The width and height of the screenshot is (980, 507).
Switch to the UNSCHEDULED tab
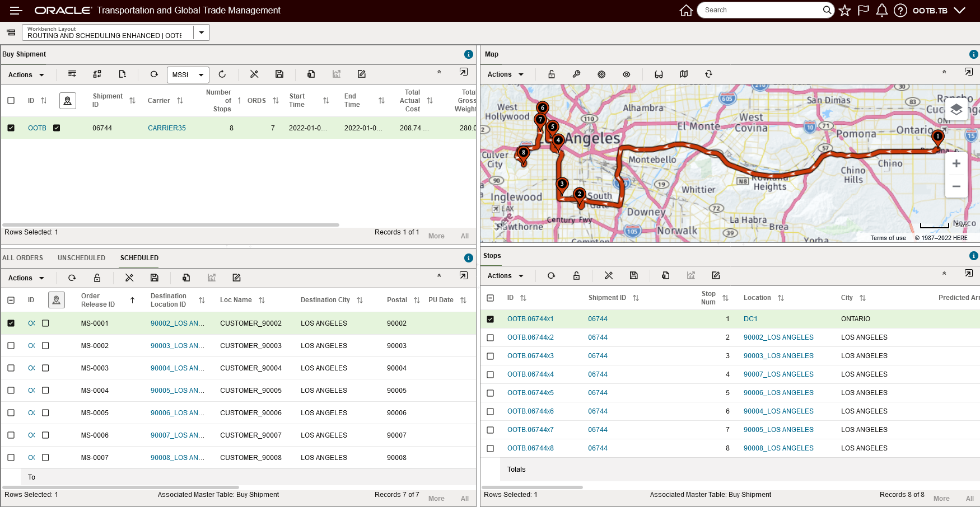coord(81,258)
